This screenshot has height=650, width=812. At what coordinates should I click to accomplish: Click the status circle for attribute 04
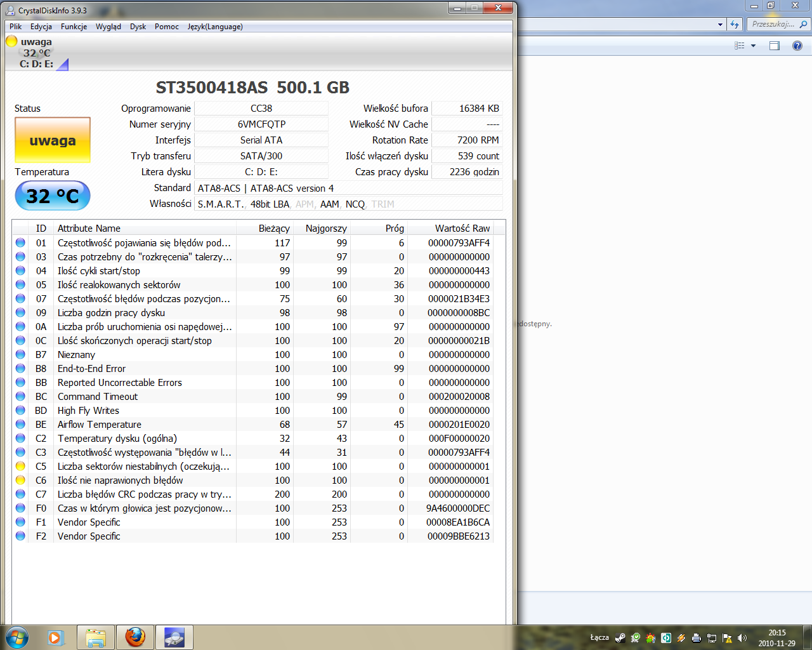[x=20, y=270]
